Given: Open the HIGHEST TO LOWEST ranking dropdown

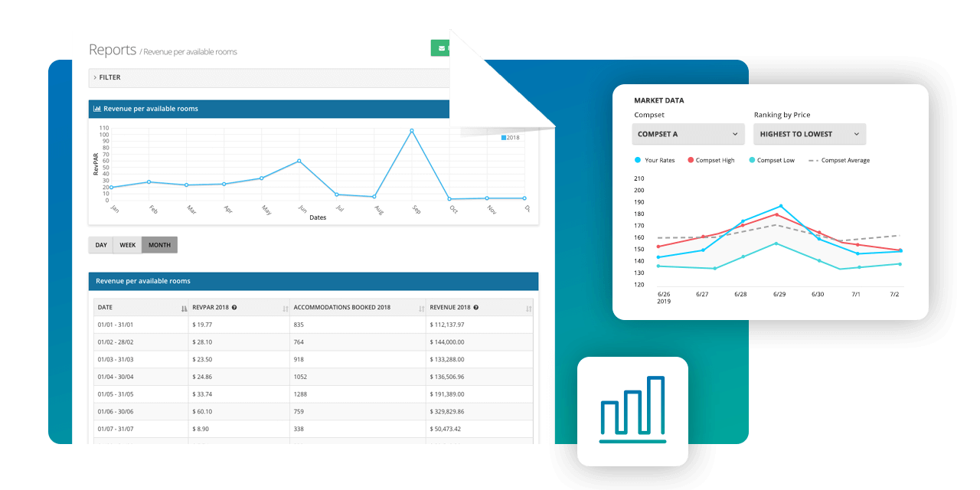Looking at the screenshot, I should 809,134.
